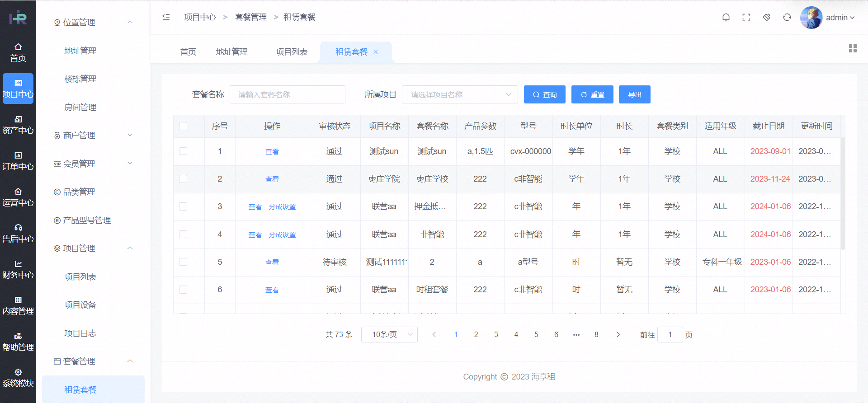Open 10条/页 page size dropdown
868x403 pixels.
(389, 334)
